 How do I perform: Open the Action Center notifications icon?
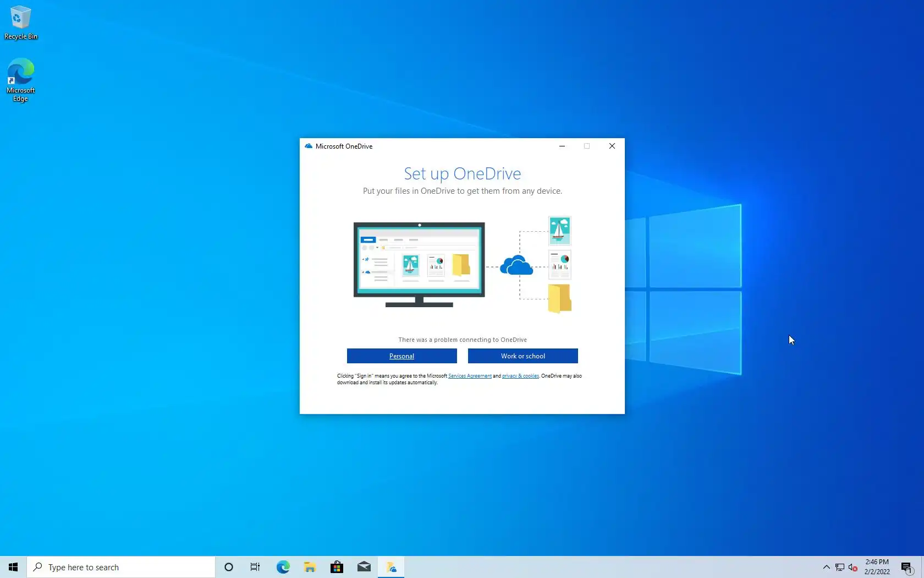coord(908,567)
